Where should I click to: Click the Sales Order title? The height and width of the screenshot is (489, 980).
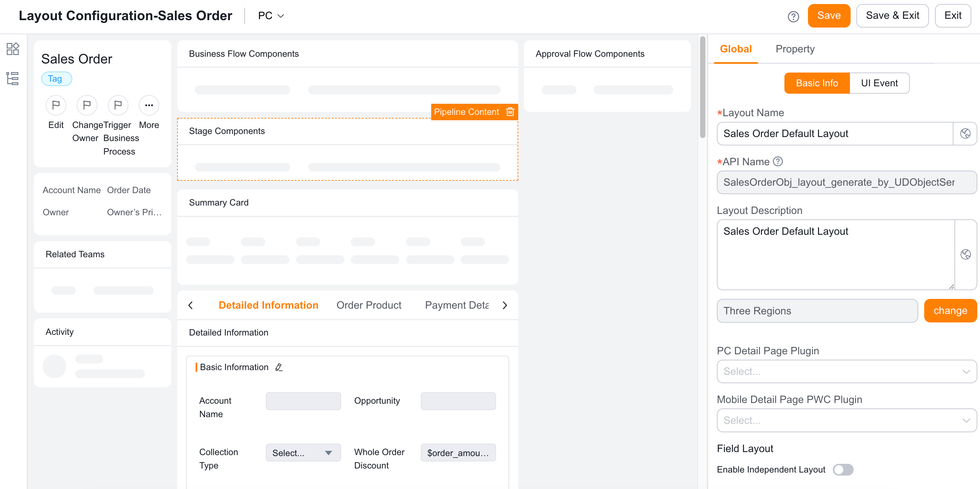point(77,59)
